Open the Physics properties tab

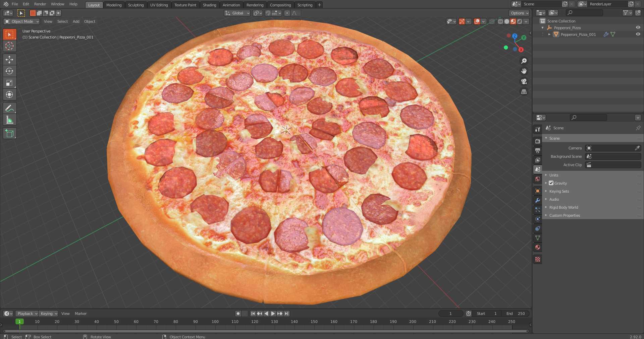click(538, 219)
